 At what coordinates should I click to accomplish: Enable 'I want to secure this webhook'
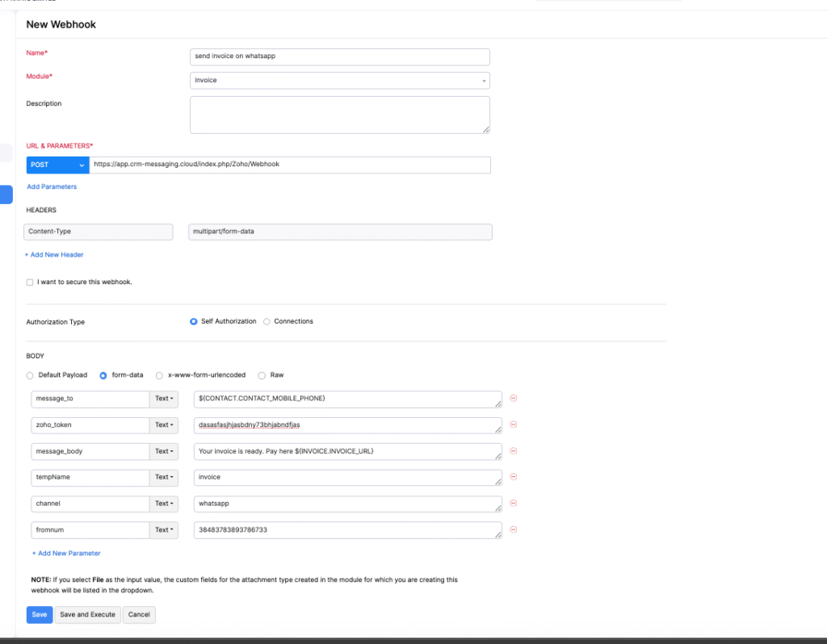[x=30, y=282]
